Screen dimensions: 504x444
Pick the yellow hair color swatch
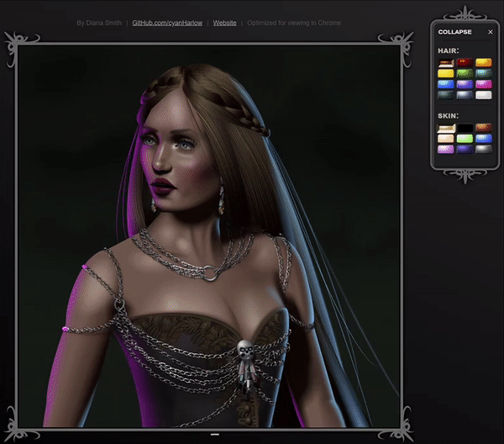[x=446, y=73]
